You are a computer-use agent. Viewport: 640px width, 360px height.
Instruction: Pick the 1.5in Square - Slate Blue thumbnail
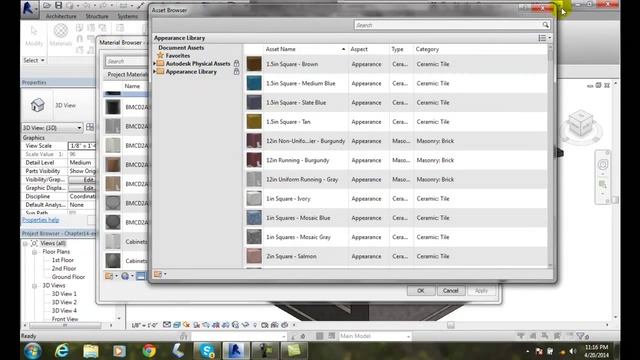tap(254, 102)
